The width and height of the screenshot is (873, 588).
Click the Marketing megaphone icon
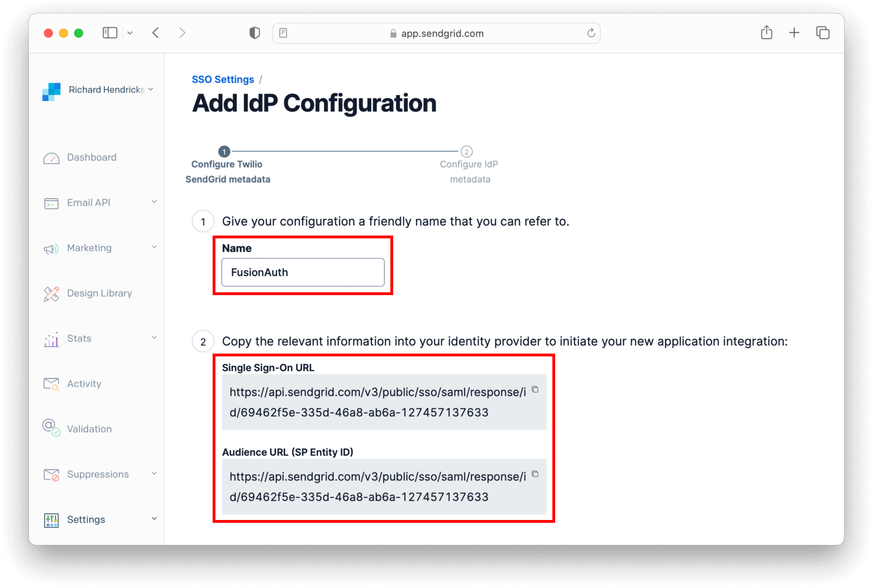[x=51, y=248]
